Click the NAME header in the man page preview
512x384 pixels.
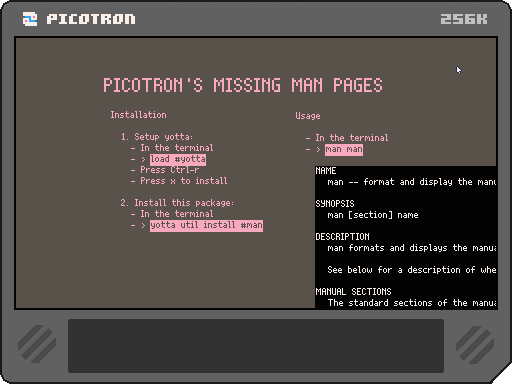click(x=326, y=171)
